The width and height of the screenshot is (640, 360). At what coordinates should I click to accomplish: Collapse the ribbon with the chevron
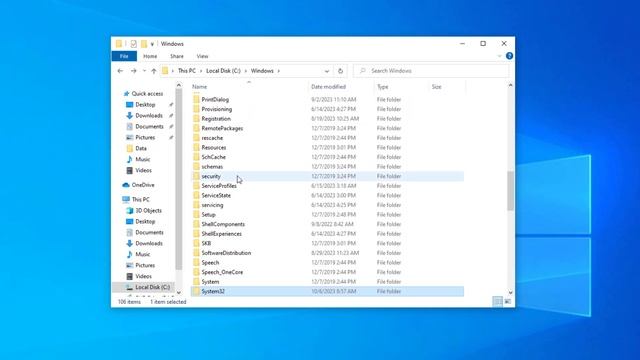coord(500,56)
